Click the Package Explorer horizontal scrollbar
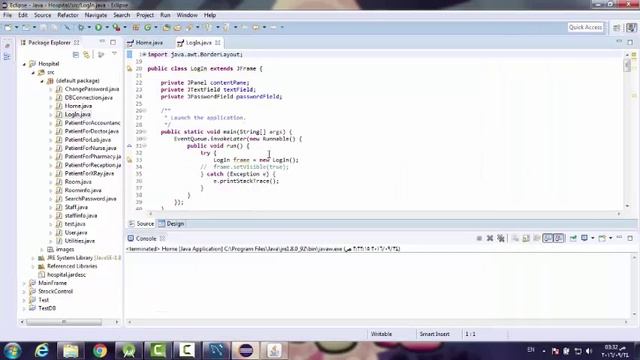 pos(64,322)
